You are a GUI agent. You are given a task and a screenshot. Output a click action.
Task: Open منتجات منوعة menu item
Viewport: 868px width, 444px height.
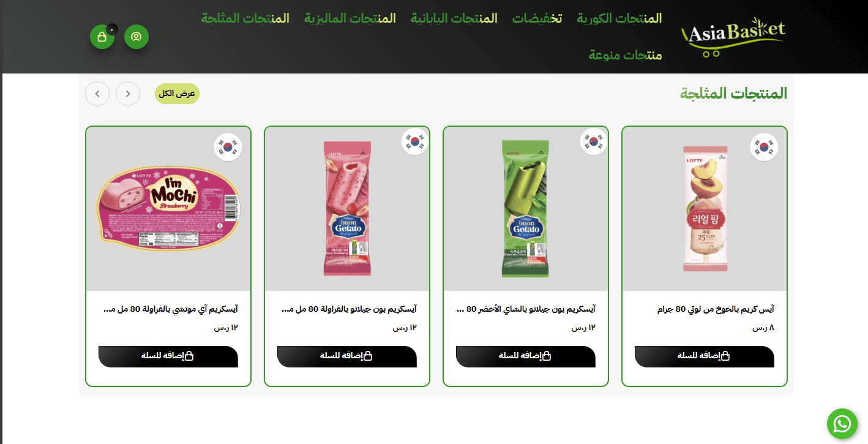626,55
